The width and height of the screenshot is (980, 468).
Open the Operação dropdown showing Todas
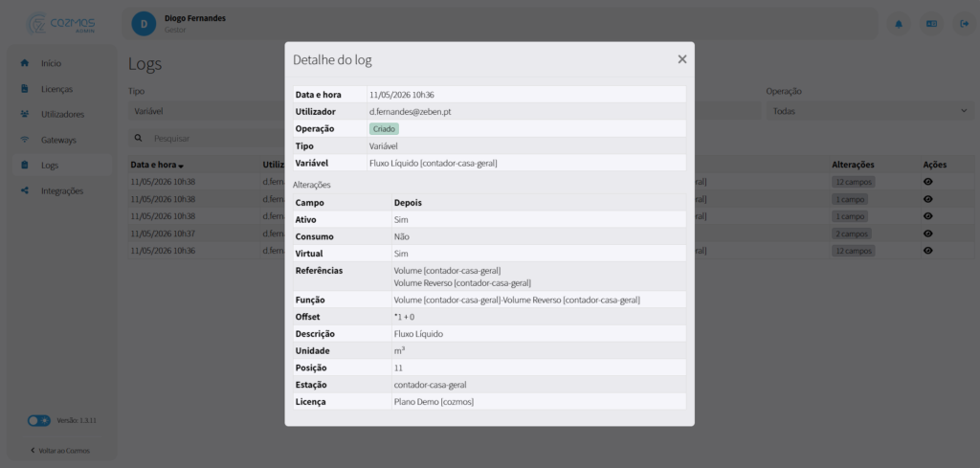[x=870, y=111]
